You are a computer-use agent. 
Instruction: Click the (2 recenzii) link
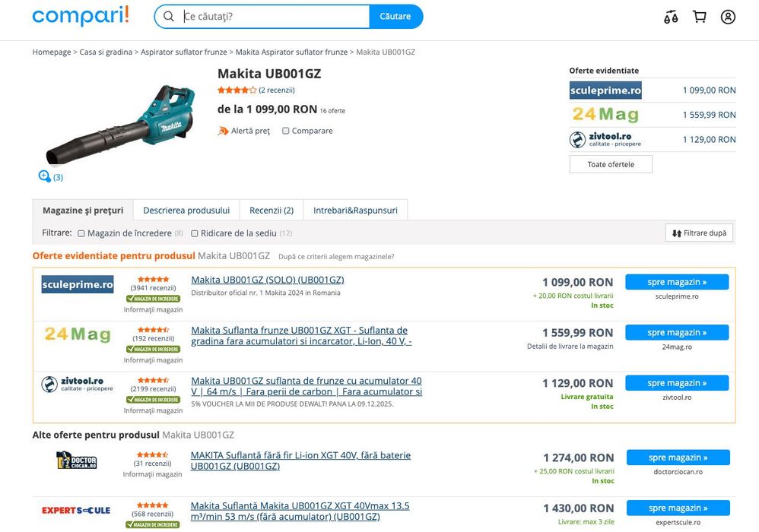(276, 90)
